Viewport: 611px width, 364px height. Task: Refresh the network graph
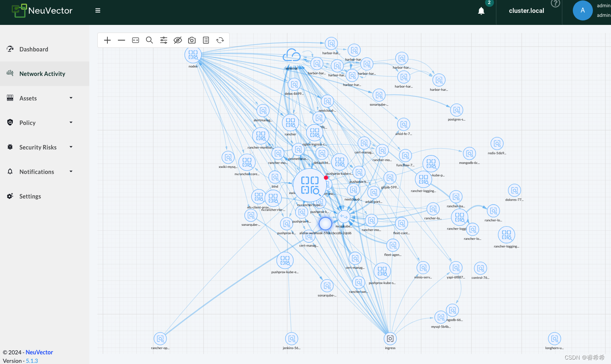tap(220, 40)
